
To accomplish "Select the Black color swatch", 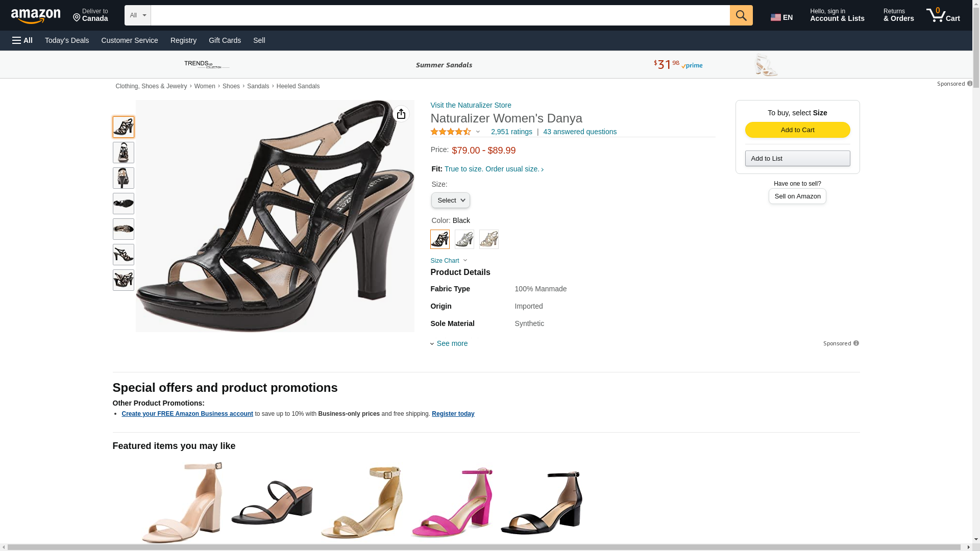I will pyautogui.click(x=440, y=239).
